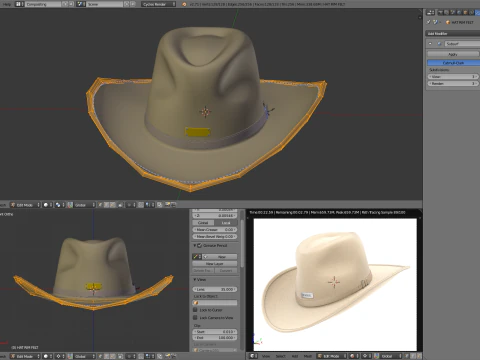Open viewport shading selector in main 3D view
The image size is (480, 360).
coord(47,205)
